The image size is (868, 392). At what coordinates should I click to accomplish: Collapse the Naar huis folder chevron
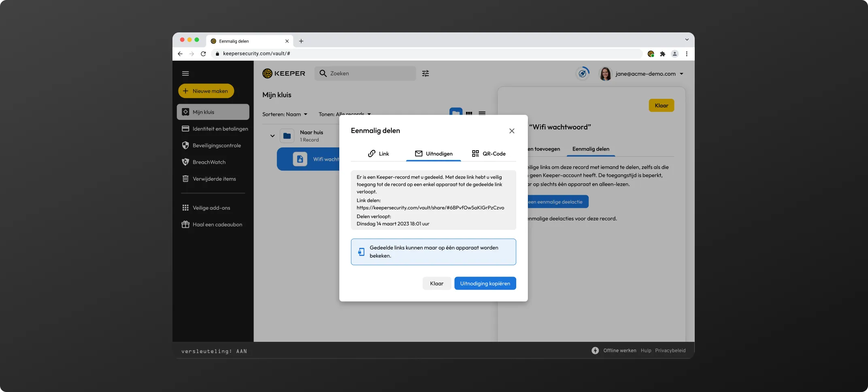pos(272,136)
